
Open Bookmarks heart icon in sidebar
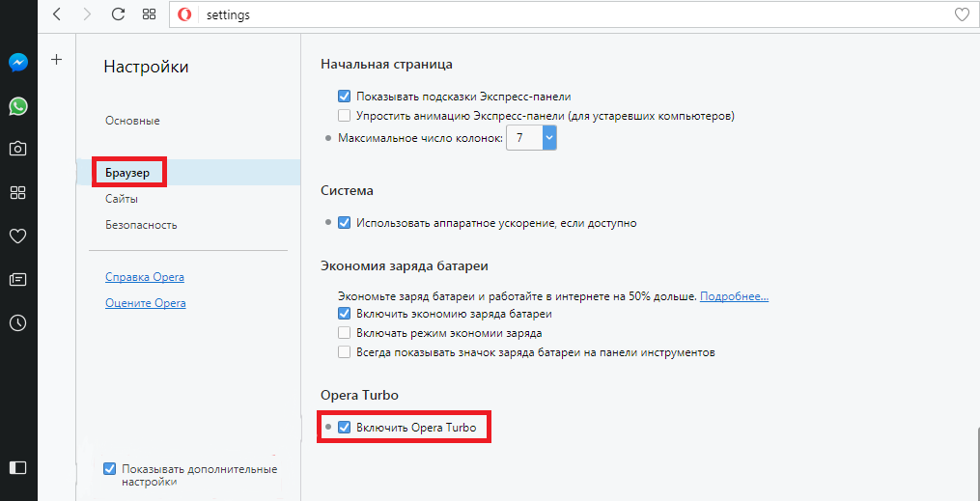[17, 236]
